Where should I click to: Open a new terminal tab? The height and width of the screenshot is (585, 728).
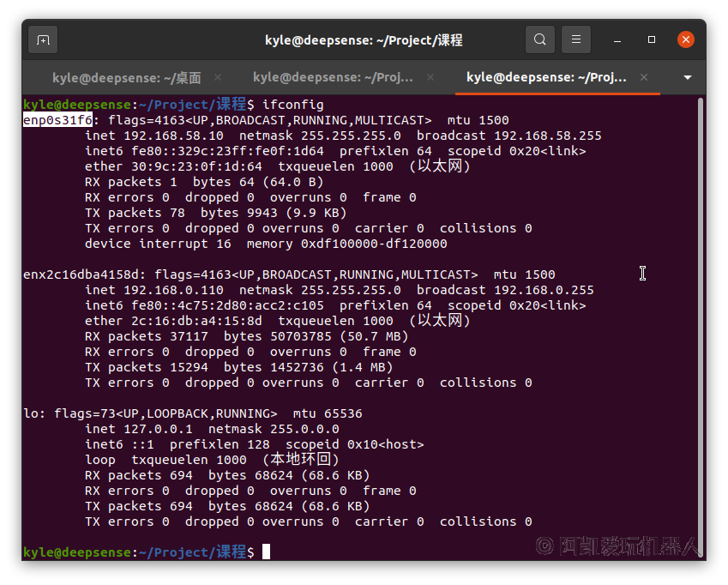click(43, 39)
